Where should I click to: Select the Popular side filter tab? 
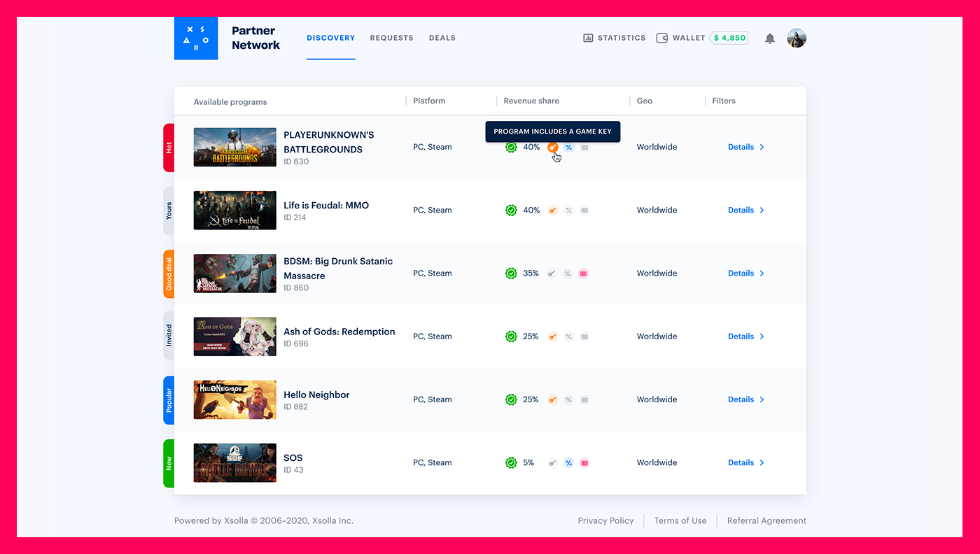[169, 400]
